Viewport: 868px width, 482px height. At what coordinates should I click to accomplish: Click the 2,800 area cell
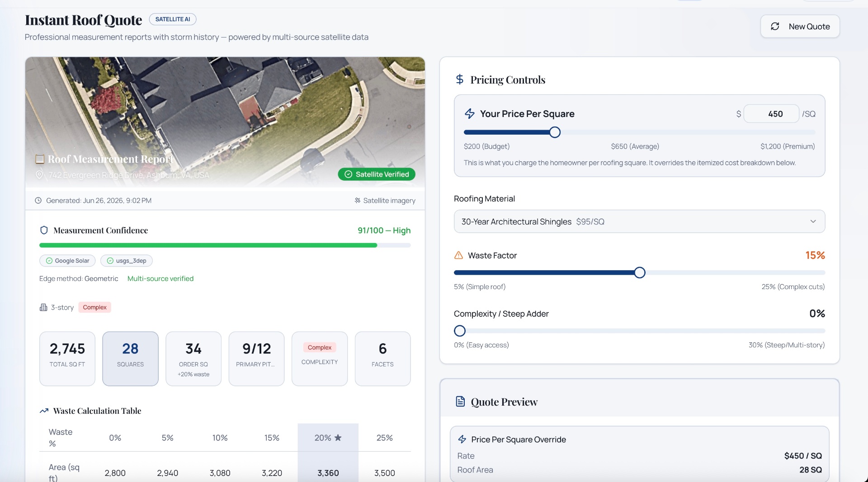pyautogui.click(x=115, y=473)
